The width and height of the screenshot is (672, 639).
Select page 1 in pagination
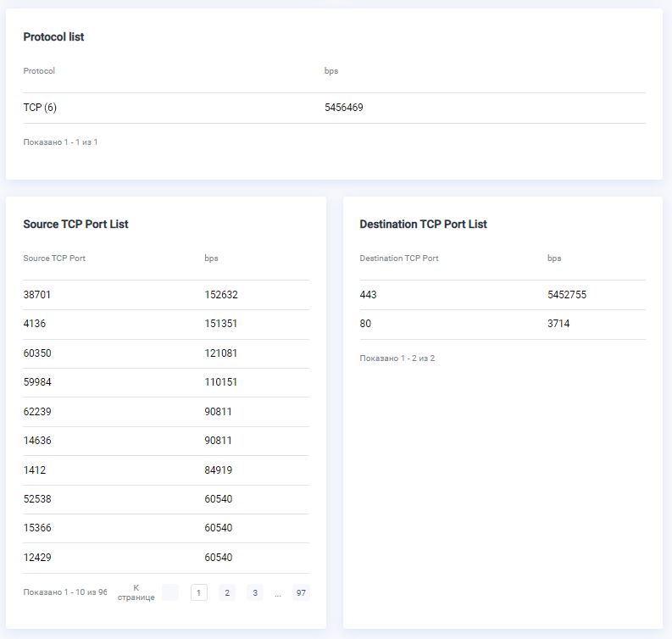pyautogui.click(x=198, y=593)
